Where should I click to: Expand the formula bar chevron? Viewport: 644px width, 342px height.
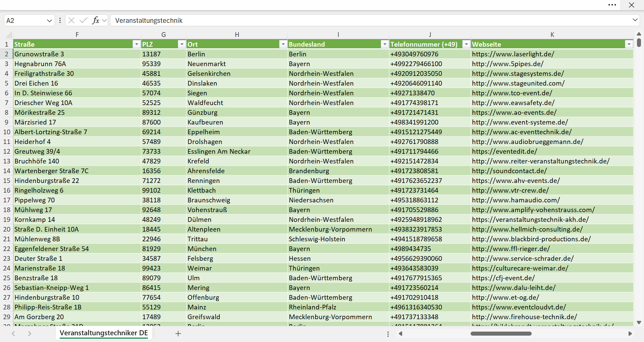(x=635, y=20)
